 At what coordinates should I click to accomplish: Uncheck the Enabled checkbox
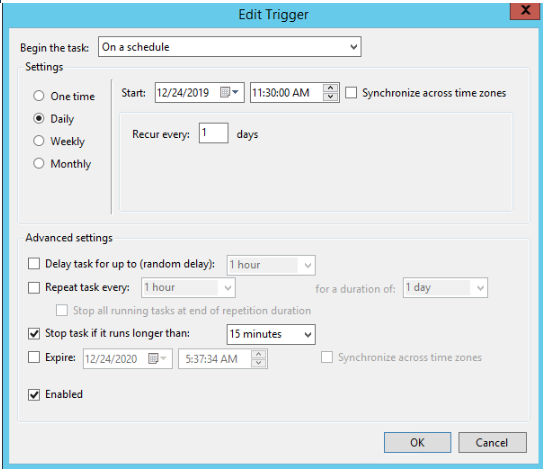click(x=34, y=395)
